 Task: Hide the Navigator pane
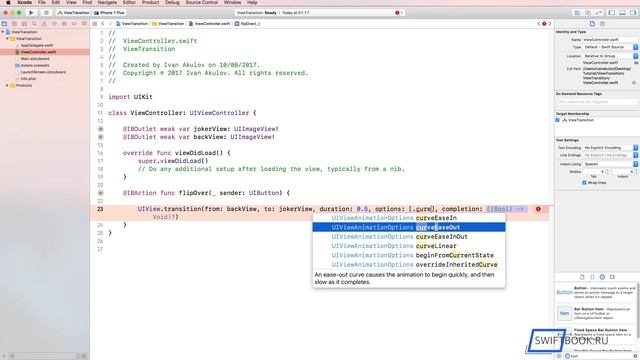[611, 13]
